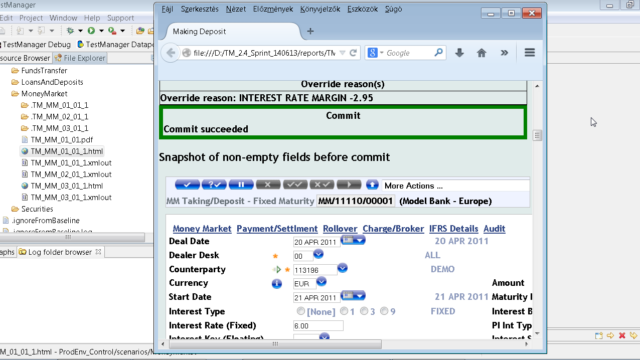Select TM_MM_03_01_1.html in file tree
The image size is (640, 360).
point(67,186)
